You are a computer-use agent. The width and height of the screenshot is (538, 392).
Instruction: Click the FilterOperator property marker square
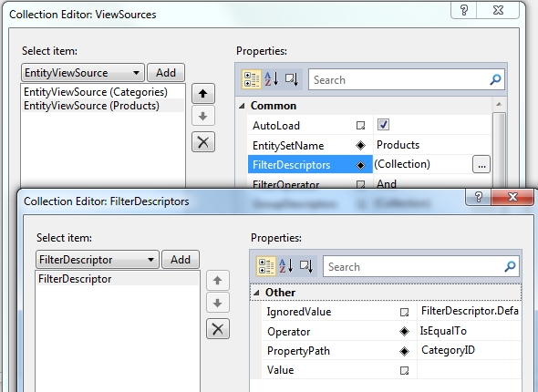pos(360,184)
